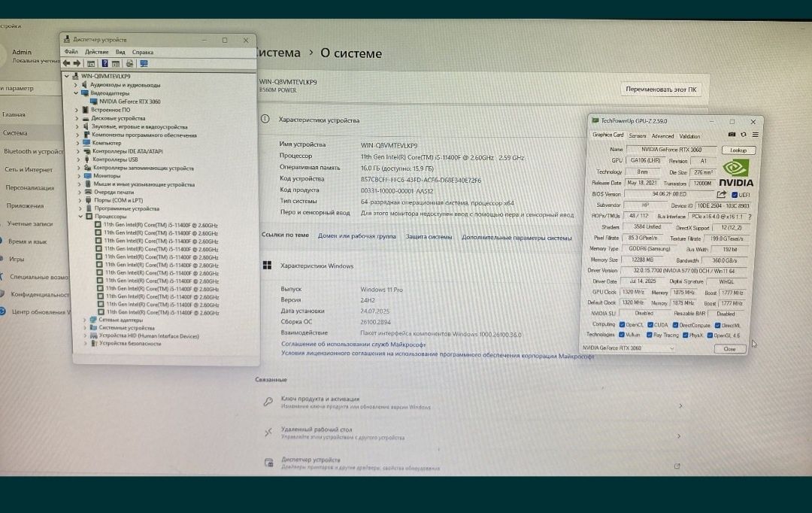Open the Защита системы link
The image size is (812, 513).
[429, 237]
